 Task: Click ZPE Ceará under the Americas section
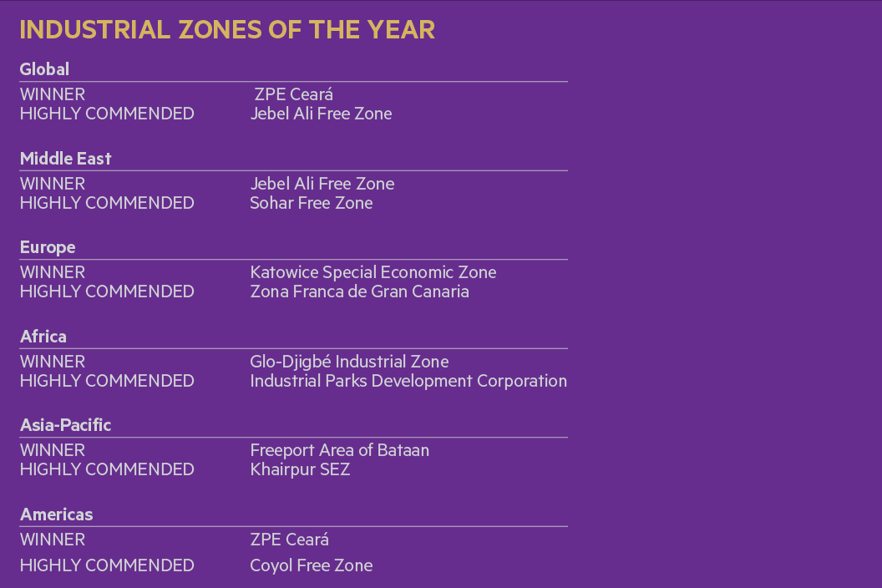289,540
